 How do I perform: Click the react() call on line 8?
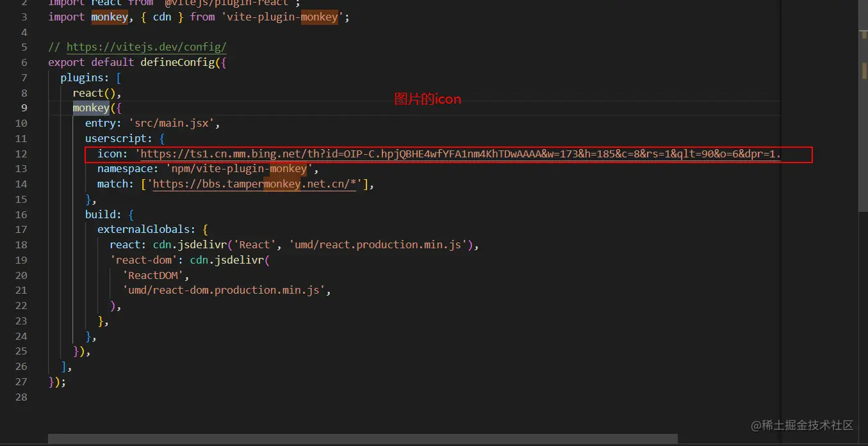[94, 93]
